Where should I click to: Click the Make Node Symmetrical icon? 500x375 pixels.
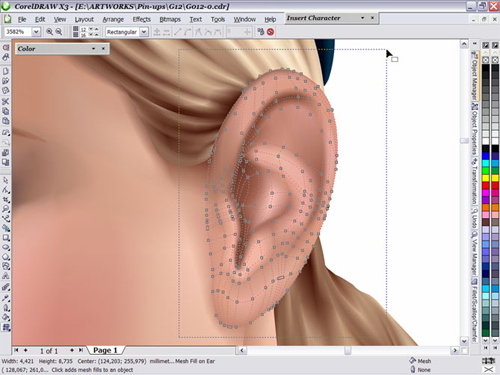pyautogui.click(x=217, y=32)
